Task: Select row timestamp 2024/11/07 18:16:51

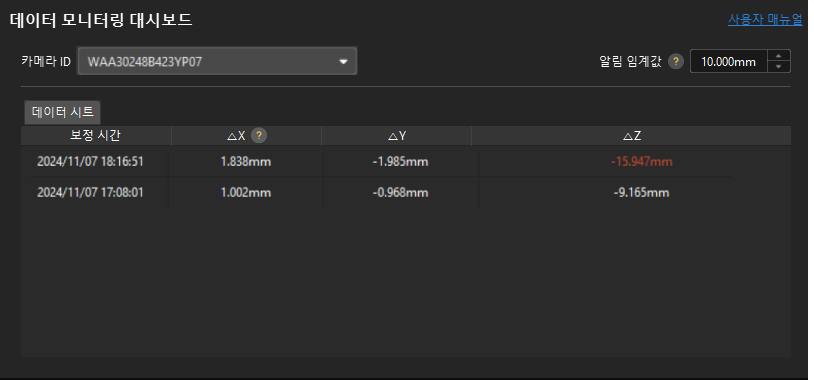Action: click(x=90, y=161)
